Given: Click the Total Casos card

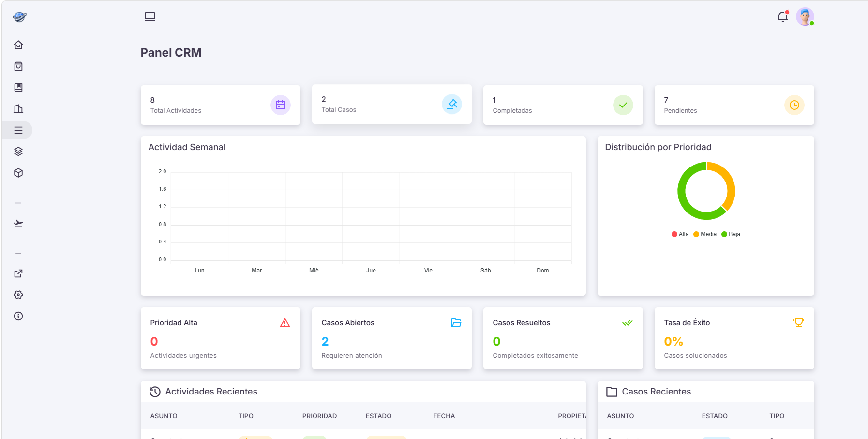Looking at the screenshot, I should point(392,104).
